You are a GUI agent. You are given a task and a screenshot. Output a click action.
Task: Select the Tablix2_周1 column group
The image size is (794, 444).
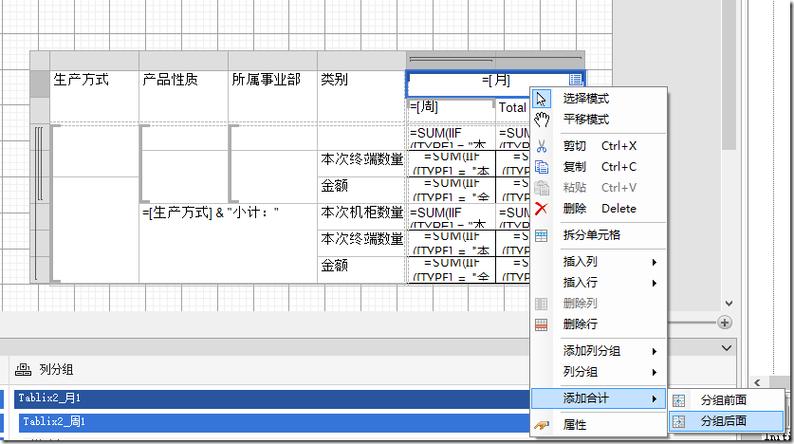pyautogui.click(x=274, y=422)
